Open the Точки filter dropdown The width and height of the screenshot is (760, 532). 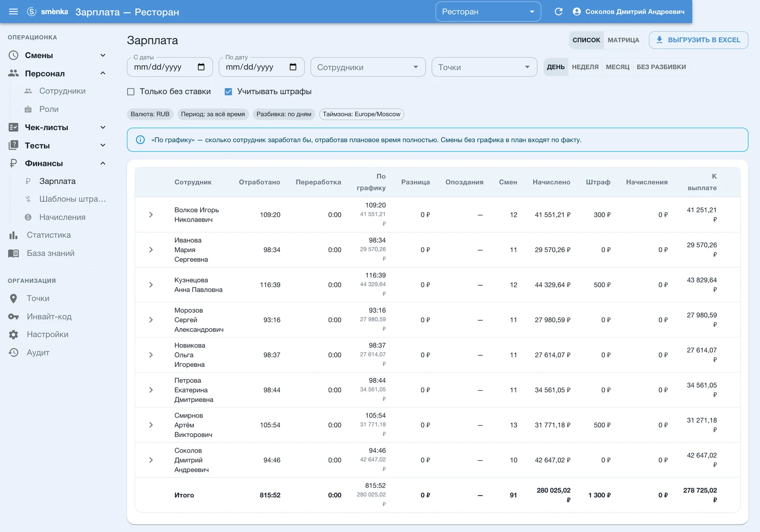pyautogui.click(x=484, y=67)
